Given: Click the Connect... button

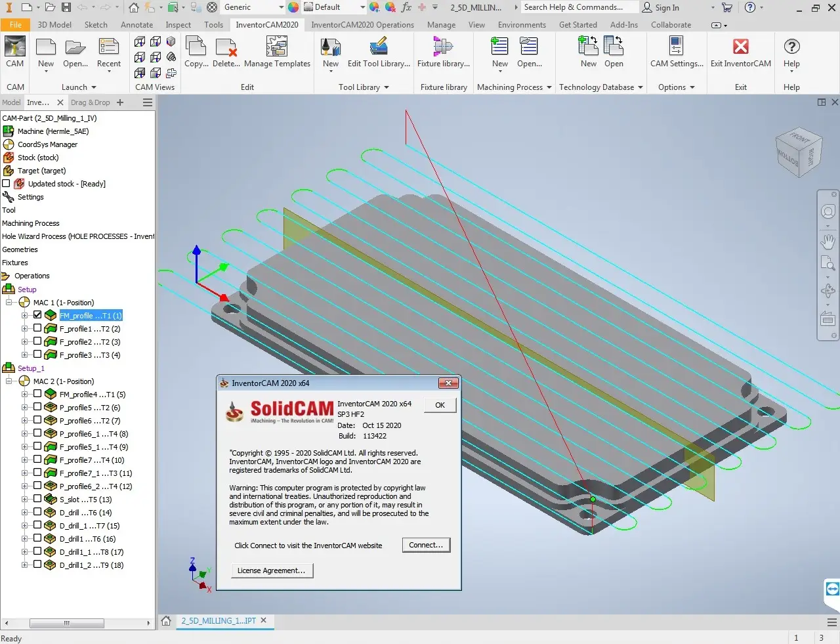Looking at the screenshot, I should click(426, 545).
